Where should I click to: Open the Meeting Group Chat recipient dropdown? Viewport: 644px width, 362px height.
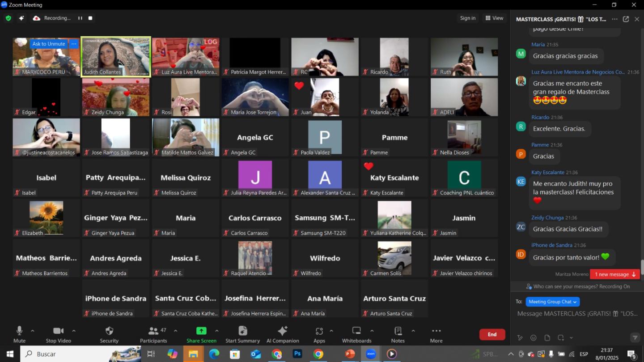point(553,302)
